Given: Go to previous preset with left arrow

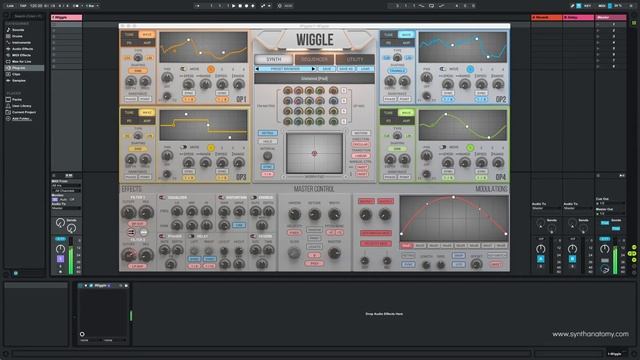Looking at the screenshot, I should click(x=257, y=69).
